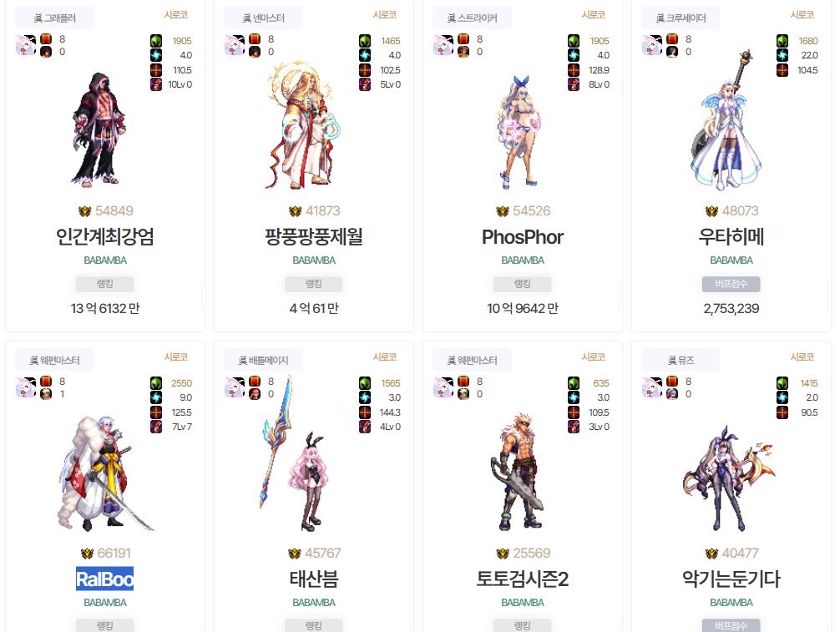Click the fame crown icon beside 54849
The image size is (840, 632).
[x=84, y=211]
